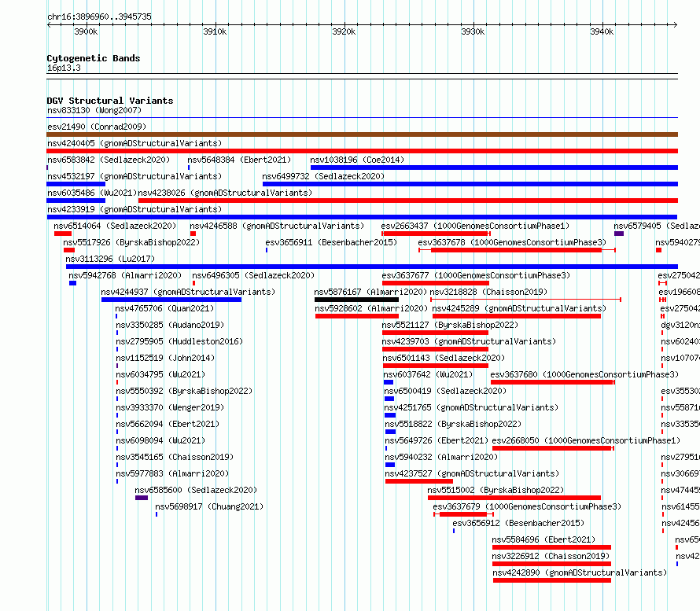
Task: Click esv3637679 (1000GenomesConsortiumPhase3) label
Action: tap(527, 506)
